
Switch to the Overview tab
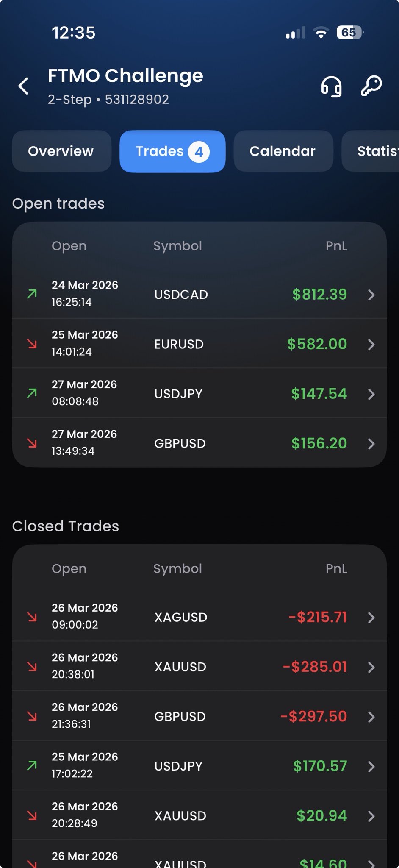(61, 151)
